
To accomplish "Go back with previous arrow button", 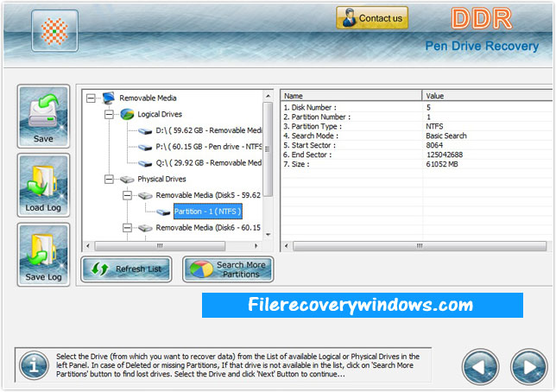I will (481, 367).
